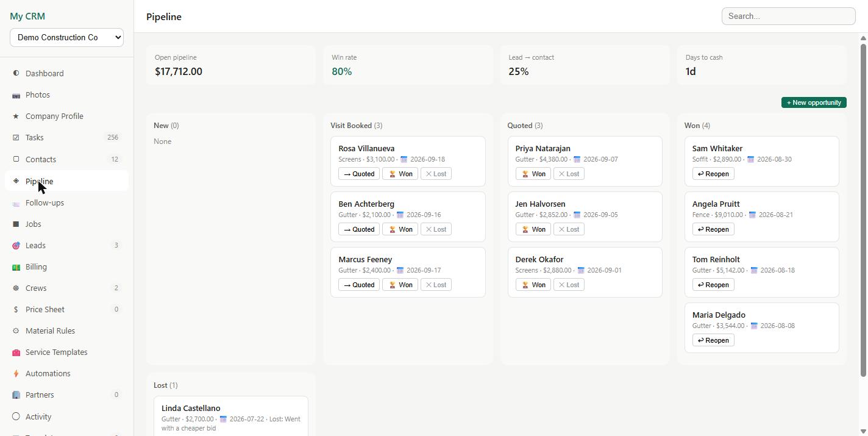Click the Material Rules gear icon
Screen dimensions: 868x436
pos(16,331)
